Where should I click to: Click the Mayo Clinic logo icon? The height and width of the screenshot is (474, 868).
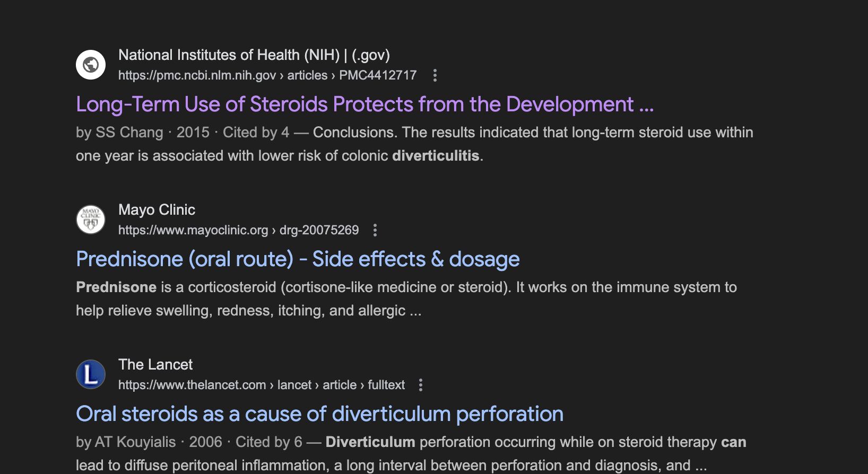tap(91, 220)
